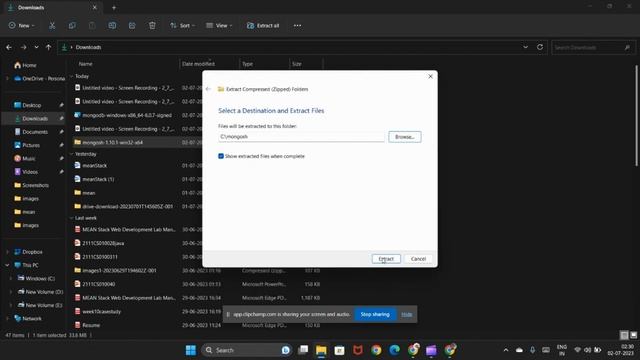The height and width of the screenshot is (360, 640).
Task: Click the Cut icon in File Explorer toolbar
Action: pos(52,25)
